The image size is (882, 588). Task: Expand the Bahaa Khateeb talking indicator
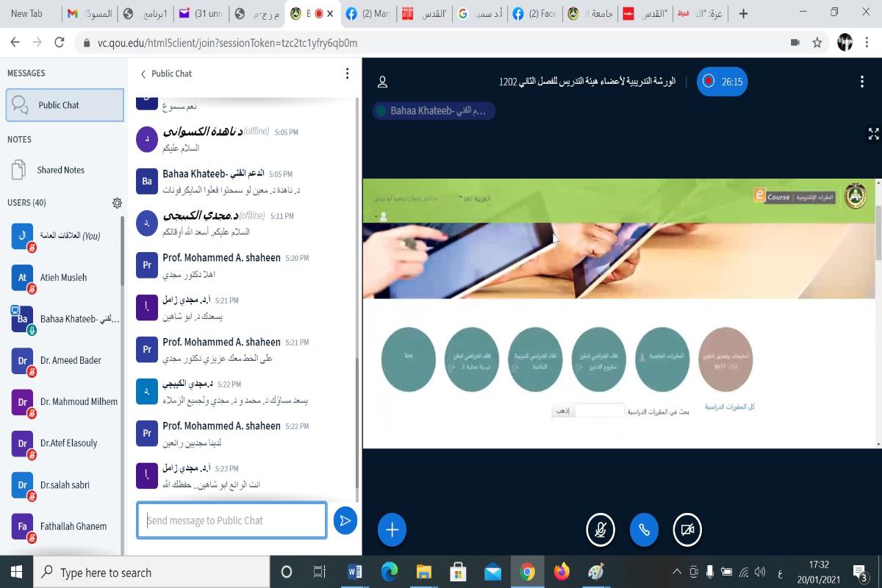coord(434,111)
